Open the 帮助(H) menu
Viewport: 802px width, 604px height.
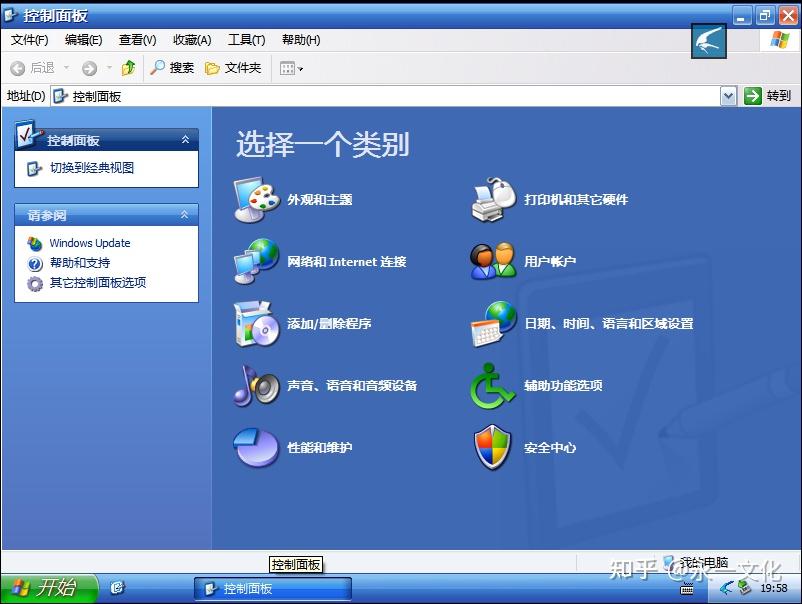[301, 40]
